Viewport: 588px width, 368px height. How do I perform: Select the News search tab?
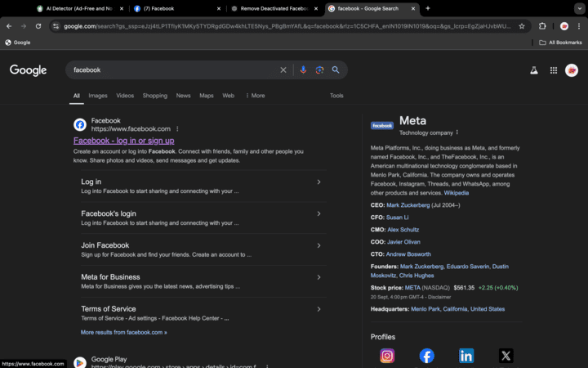(184, 96)
